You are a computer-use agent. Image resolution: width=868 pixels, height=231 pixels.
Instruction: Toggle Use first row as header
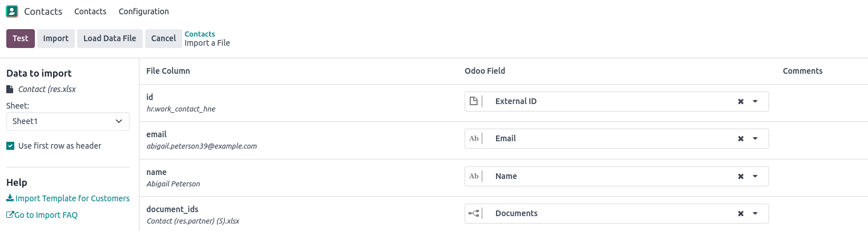(10, 146)
